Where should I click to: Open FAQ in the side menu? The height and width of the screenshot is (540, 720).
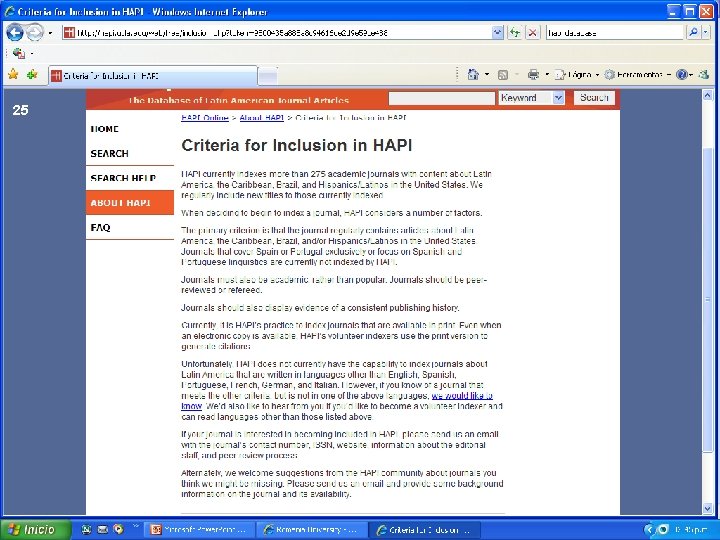[100, 227]
